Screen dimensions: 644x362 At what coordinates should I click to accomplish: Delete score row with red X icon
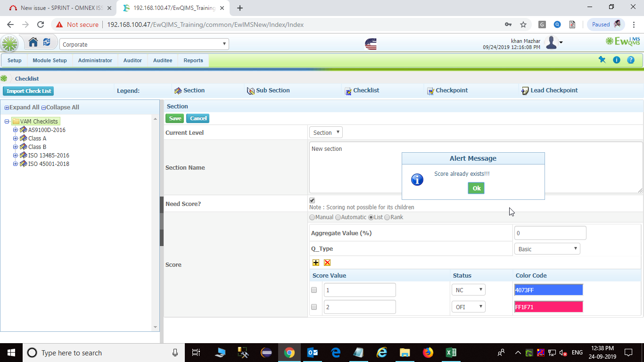(x=327, y=263)
